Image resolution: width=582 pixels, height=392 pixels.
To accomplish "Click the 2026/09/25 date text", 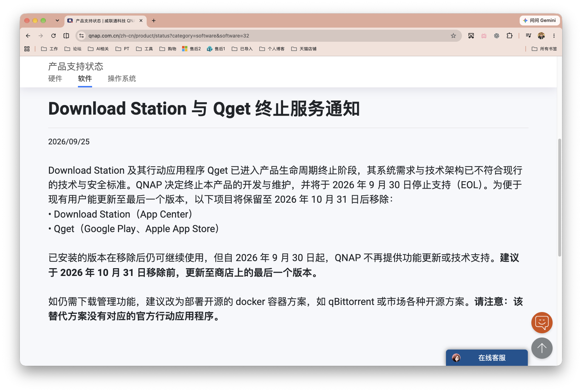I will pos(69,142).
